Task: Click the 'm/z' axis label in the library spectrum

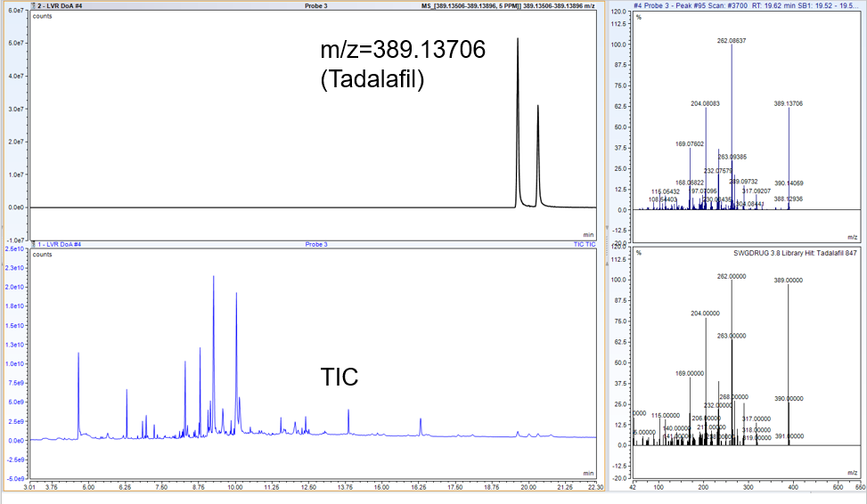Action: coord(852,473)
